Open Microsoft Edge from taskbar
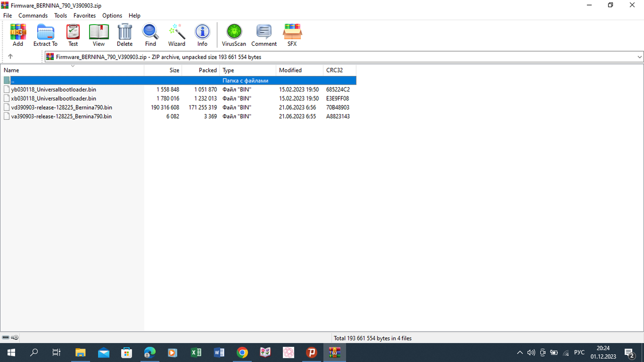The image size is (644, 362). (150, 352)
